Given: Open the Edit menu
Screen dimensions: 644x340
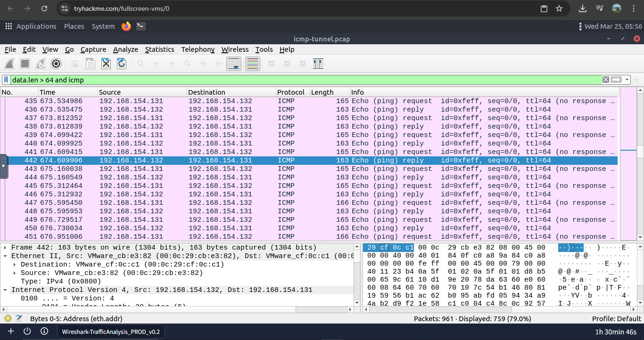Looking at the screenshot, I should click(29, 49).
